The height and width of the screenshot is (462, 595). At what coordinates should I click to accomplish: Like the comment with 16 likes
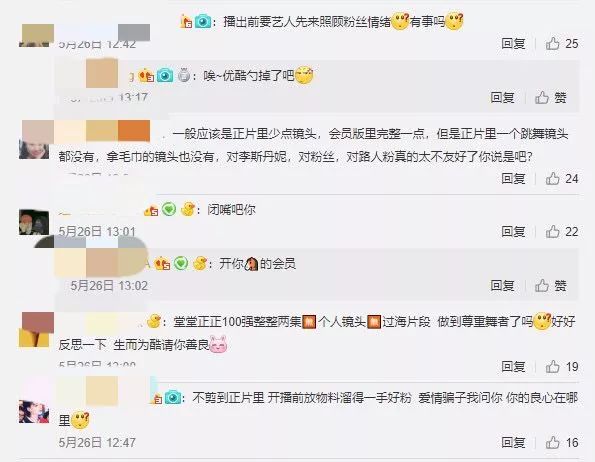(x=552, y=442)
